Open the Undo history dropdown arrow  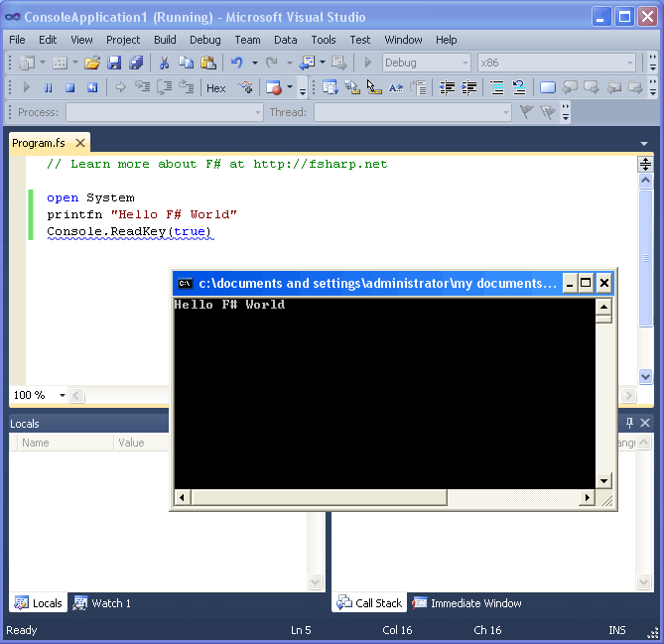pos(254,63)
